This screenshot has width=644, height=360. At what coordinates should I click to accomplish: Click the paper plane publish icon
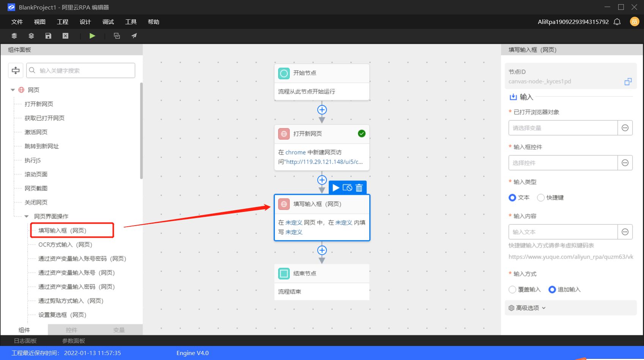tap(134, 36)
